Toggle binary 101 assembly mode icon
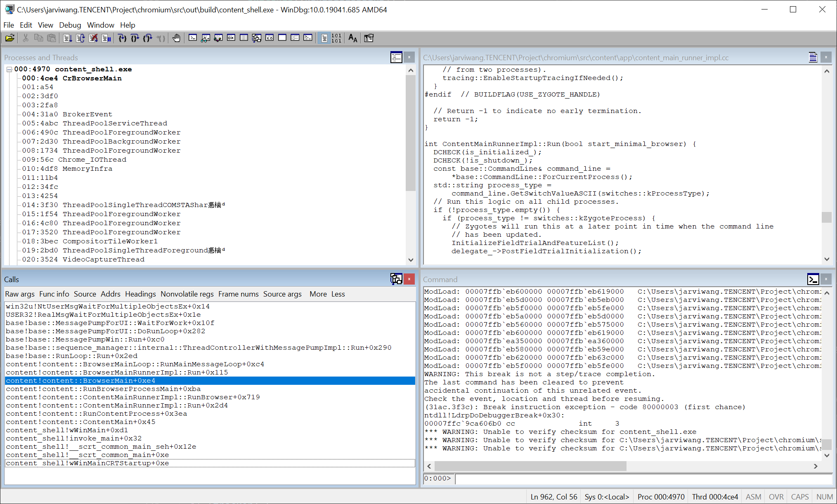 336,38
